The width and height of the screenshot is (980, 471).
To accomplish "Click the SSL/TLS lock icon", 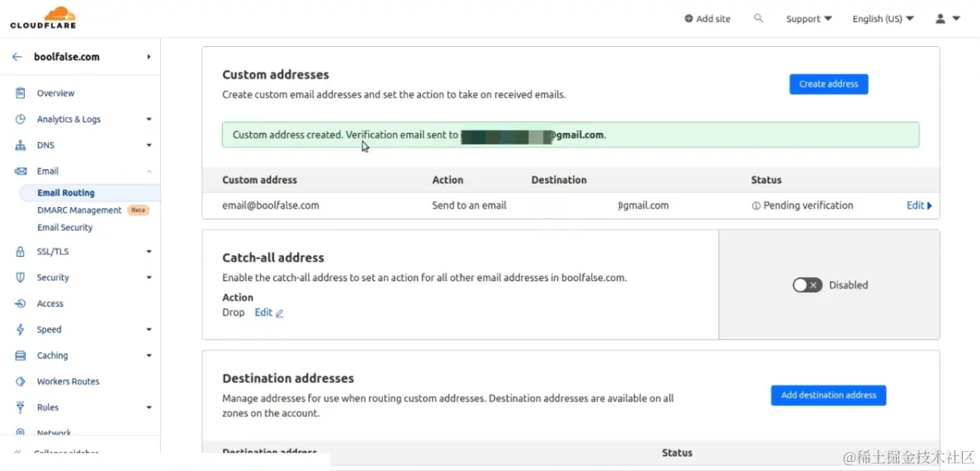I will point(21,252).
